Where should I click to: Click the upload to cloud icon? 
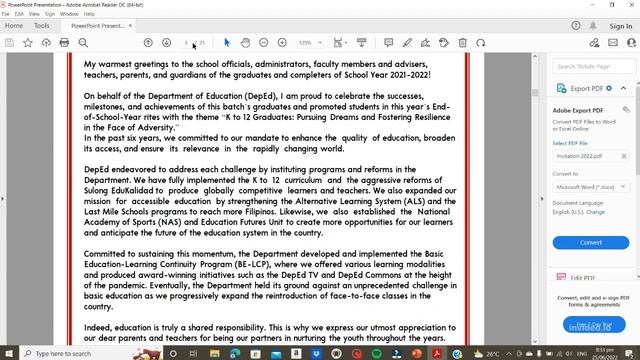(x=46, y=42)
